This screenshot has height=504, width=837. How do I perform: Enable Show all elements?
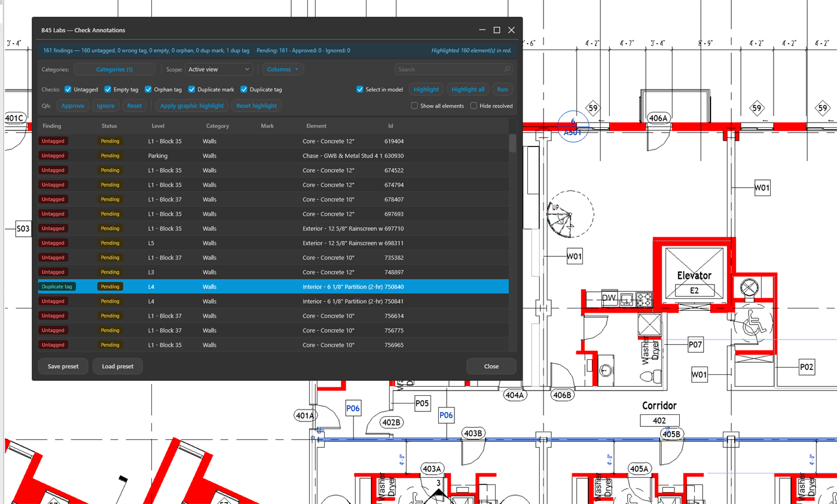414,106
